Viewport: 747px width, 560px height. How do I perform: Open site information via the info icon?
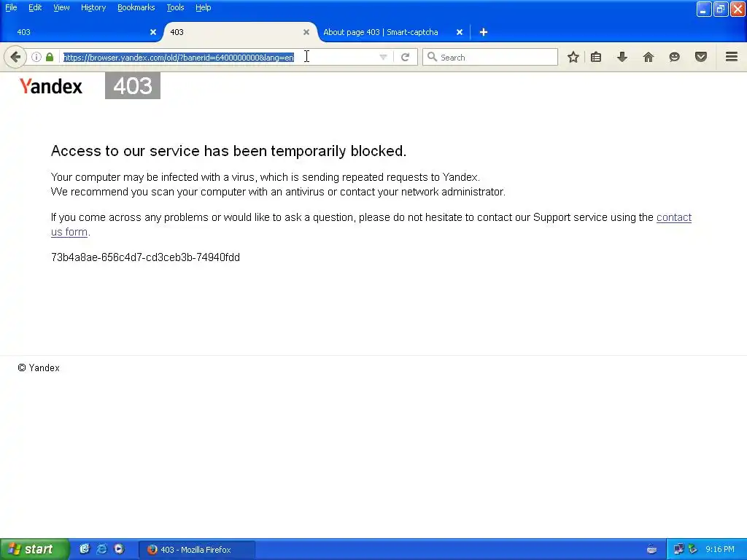tap(36, 57)
